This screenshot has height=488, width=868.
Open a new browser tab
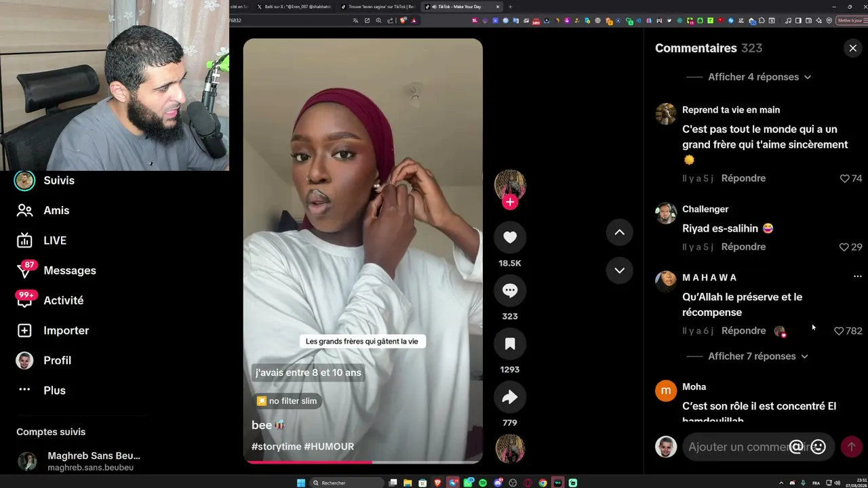pos(511,7)
